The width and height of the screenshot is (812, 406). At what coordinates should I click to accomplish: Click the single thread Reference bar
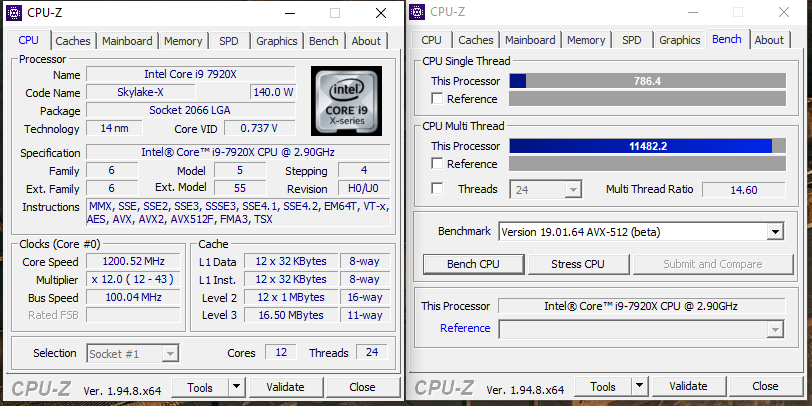pos(647,98)
